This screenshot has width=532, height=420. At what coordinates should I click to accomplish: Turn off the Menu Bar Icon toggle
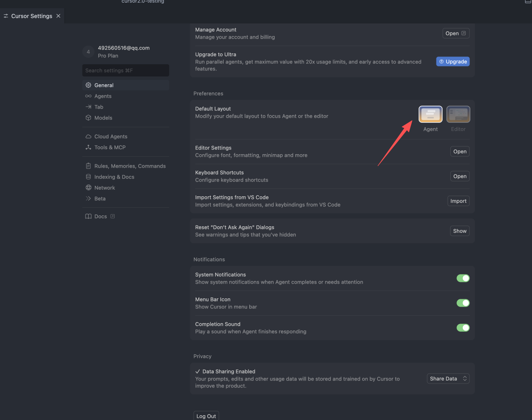[463, 303]
